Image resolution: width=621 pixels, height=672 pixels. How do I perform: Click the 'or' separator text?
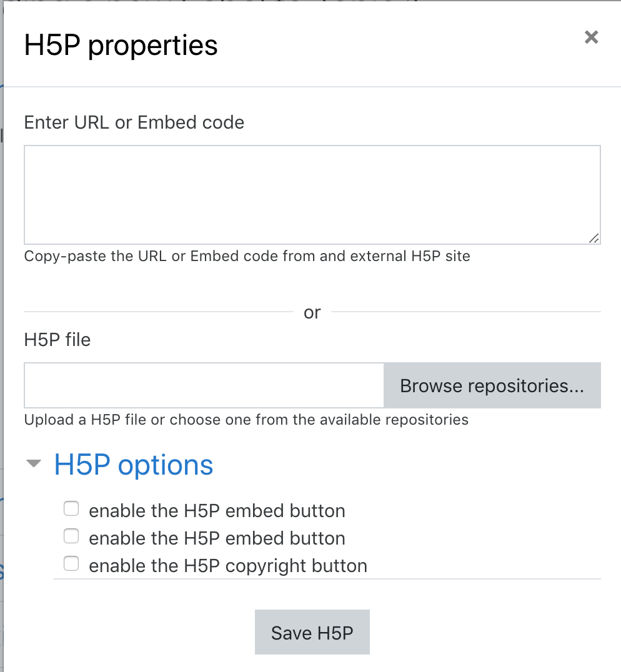[x=312, y=312]
